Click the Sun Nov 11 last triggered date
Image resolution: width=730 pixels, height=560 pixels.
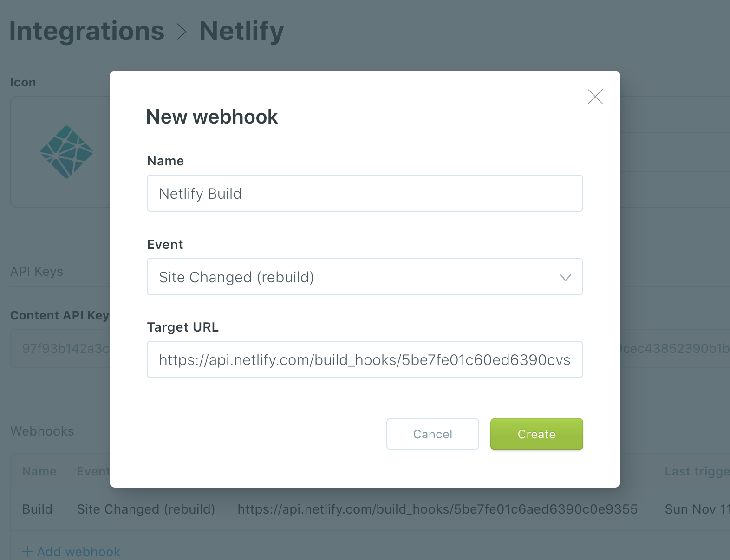click(697, 509)
